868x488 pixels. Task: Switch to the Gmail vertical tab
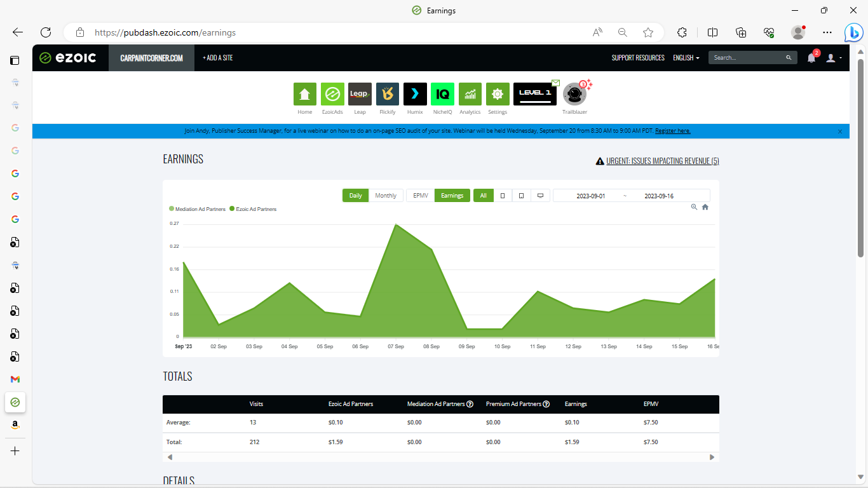(15, 379)
